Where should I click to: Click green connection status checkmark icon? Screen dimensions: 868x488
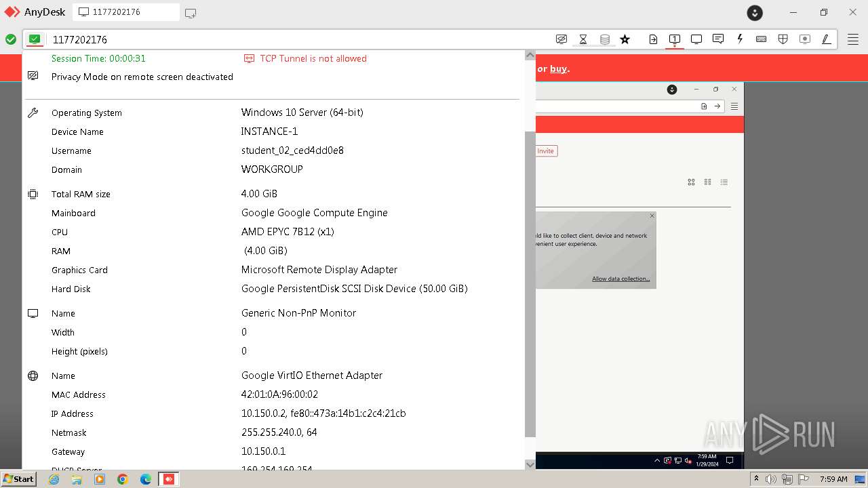point(11,39)
